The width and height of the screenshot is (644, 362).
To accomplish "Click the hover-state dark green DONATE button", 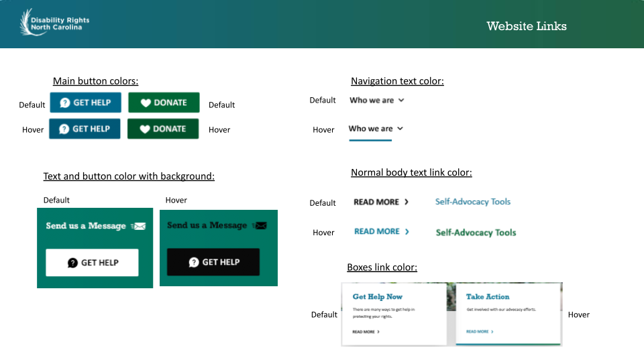I will 163,129.
